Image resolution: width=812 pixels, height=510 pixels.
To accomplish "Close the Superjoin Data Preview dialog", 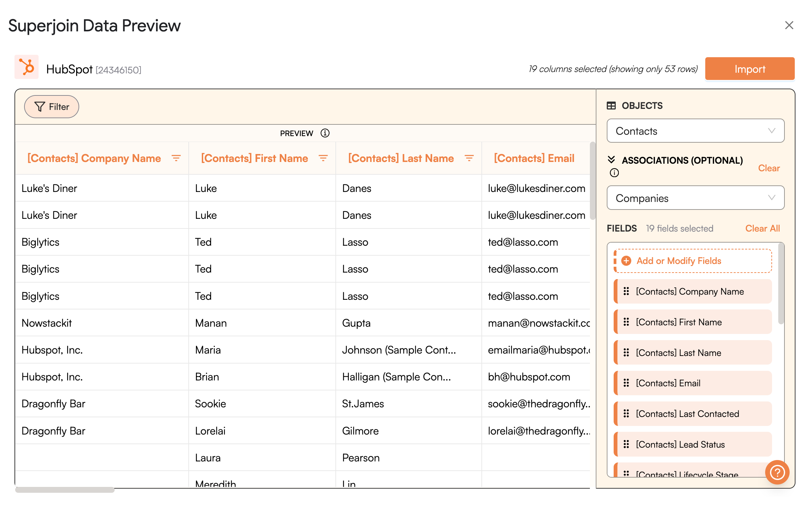I will coord(789,25).
